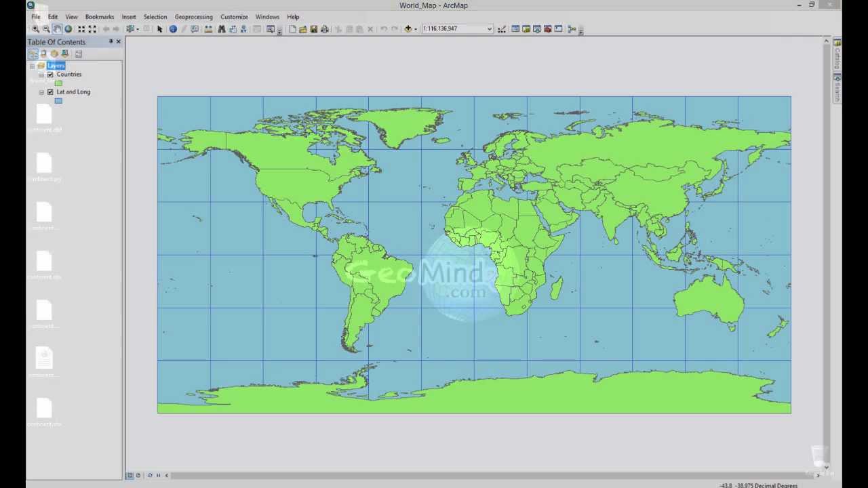Click the Go To XY icon
The width and height of the screenshot is (868, 488).
pos(243,28)
